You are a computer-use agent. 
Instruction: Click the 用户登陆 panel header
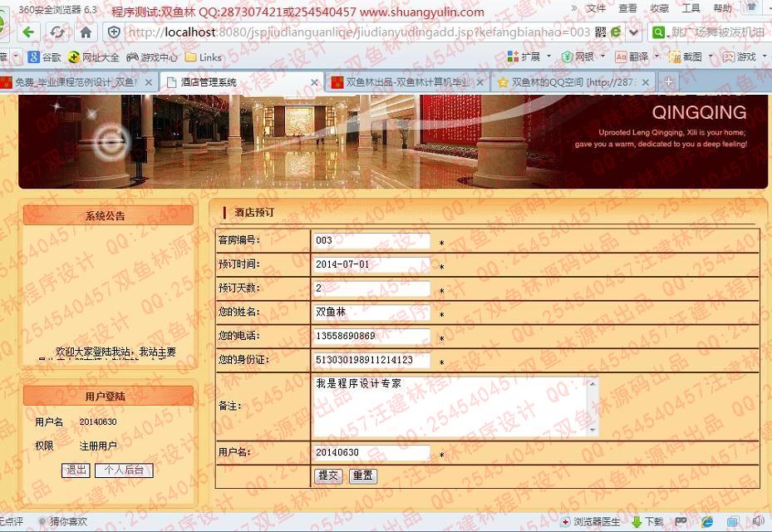(x=108, y=397)
